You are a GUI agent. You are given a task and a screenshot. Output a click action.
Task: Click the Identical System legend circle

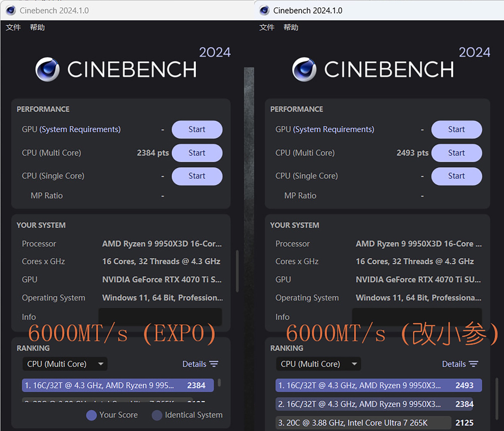coord(157,415)
